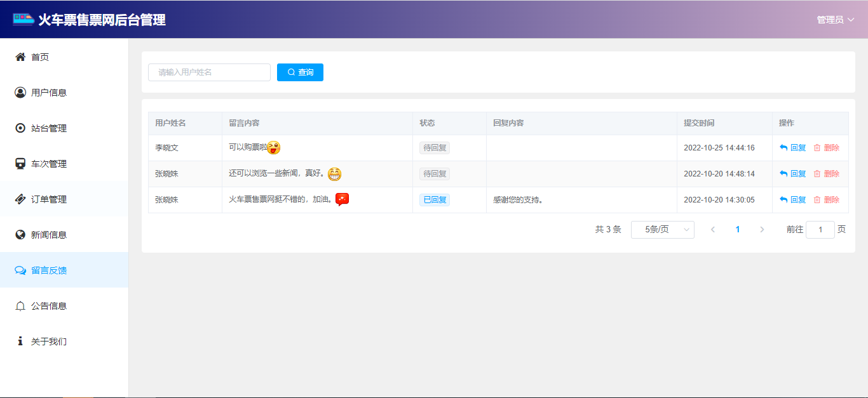Click the ticket icon beside 订单管理
Image resolution: width=868 pixels, height=398 pixels.
click(20, 199)
